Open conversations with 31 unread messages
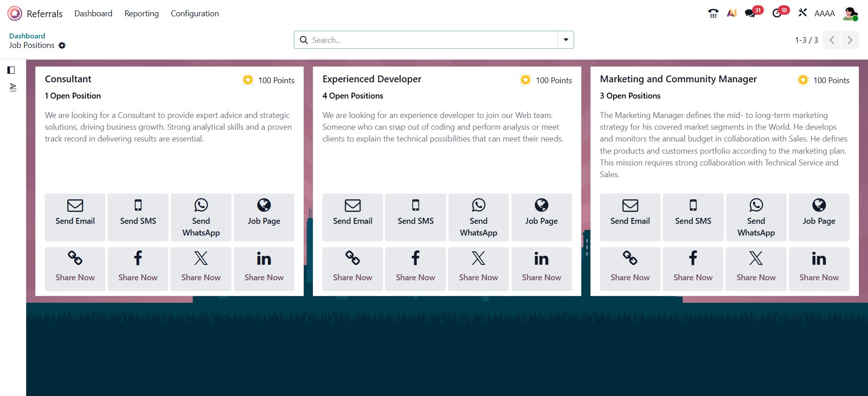The image size is (868, 396). tap(753, 13)
